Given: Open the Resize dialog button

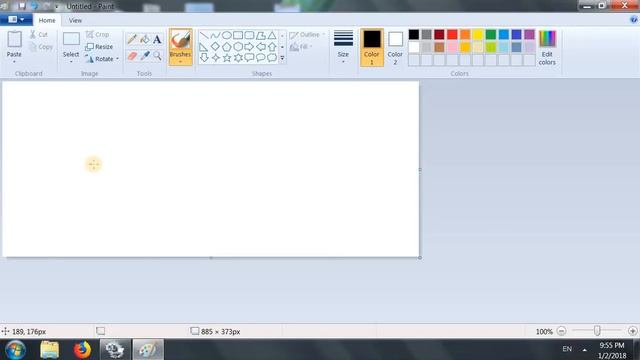Looking at the screenshot, I should pyautogui.click(x=99, y=47).
